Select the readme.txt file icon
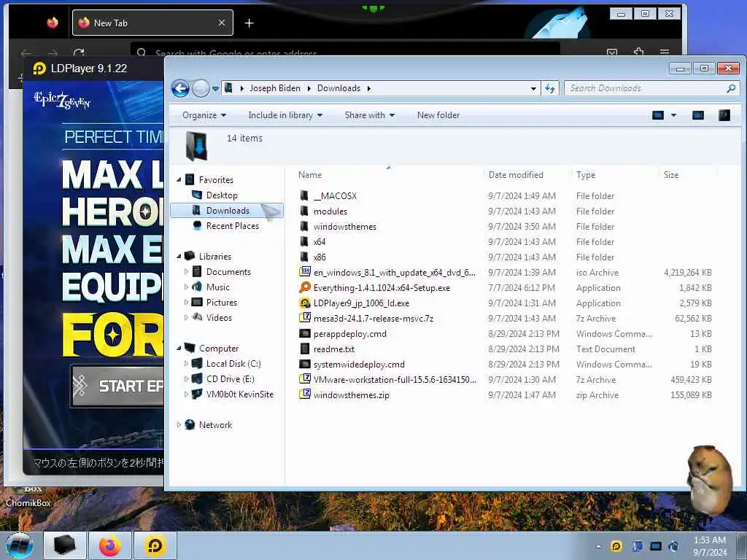The image size is (747, 560). [305, 349]
